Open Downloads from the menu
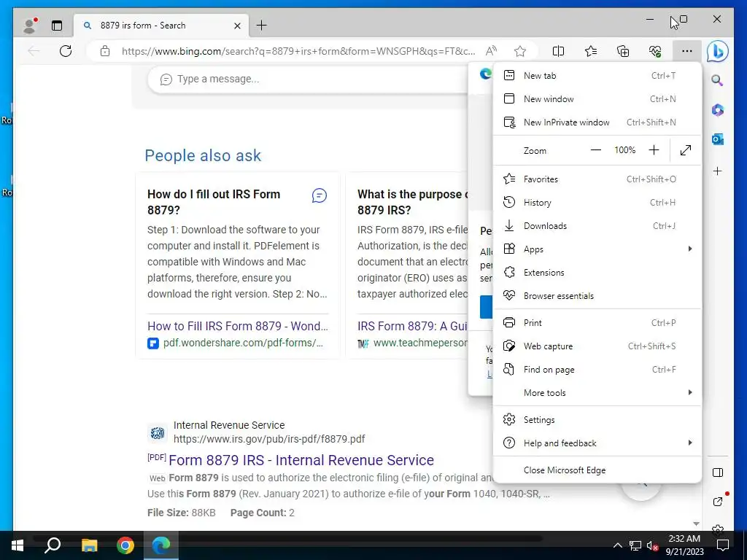 pyautogui.click(x=597, y=226)
